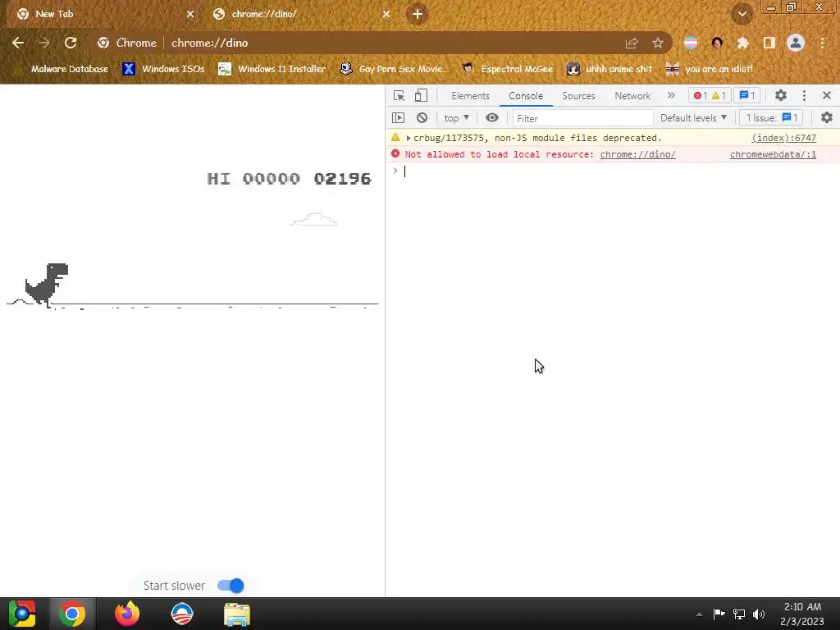Close the chrome://dino/ tab

point(386,14)
